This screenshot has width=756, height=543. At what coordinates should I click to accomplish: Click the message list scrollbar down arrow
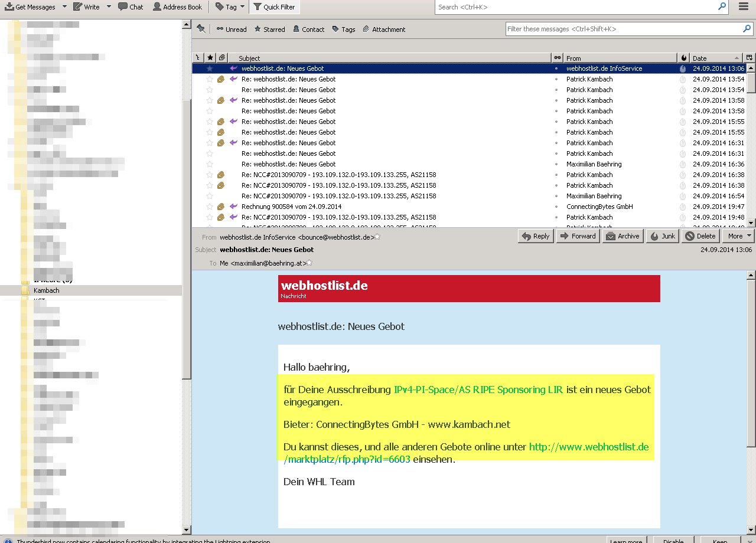(x=751, y=223)
